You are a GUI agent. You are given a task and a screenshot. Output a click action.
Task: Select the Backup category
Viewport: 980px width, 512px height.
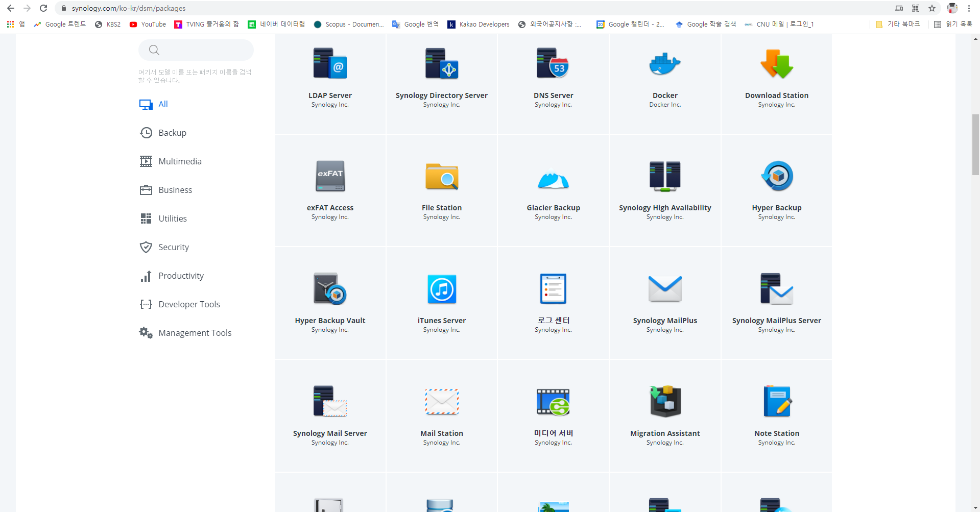[163, 133]
